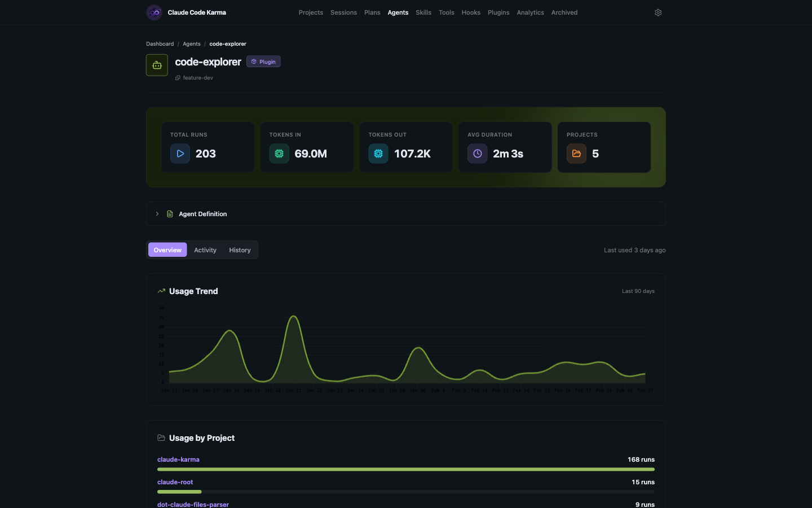Open the Analytics page
The height and width of the screenshot is (508, 812).
pos(531,12)
